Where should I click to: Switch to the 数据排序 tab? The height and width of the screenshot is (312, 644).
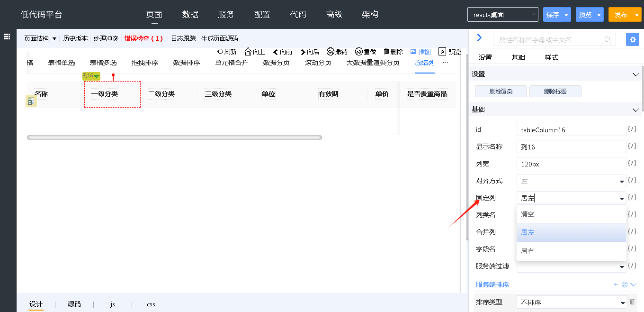pyautogui.click(x=187, y=63)
